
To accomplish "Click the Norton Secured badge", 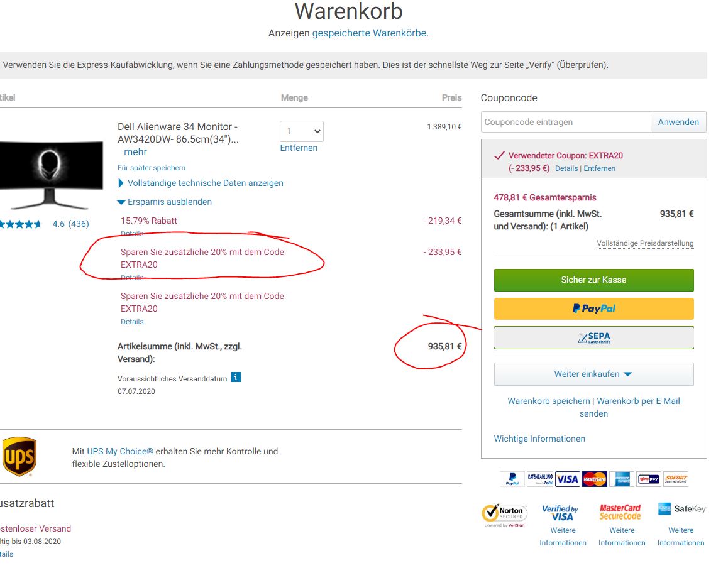I will pos(505,515).
